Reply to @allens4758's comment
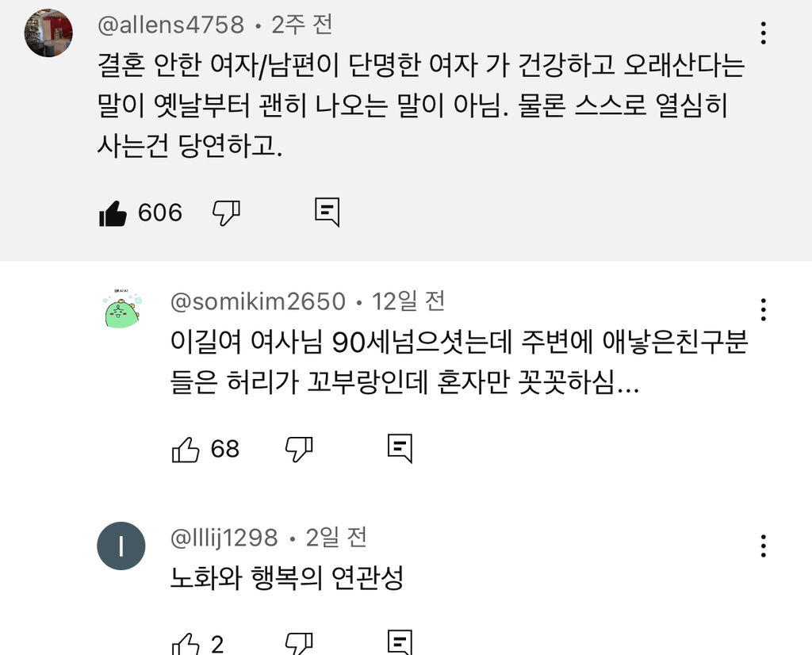The width and height of the screenshot is (812, 655). [x=327, y=212]
